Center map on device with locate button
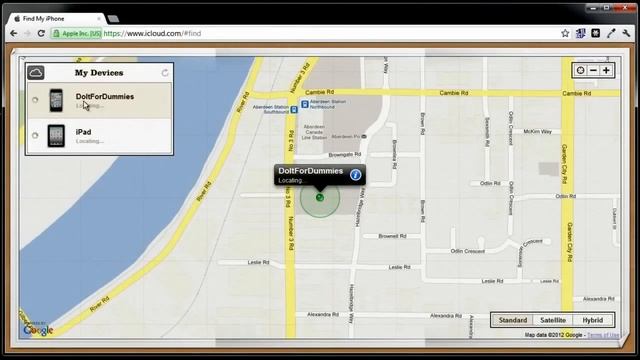 coord(580,70)
